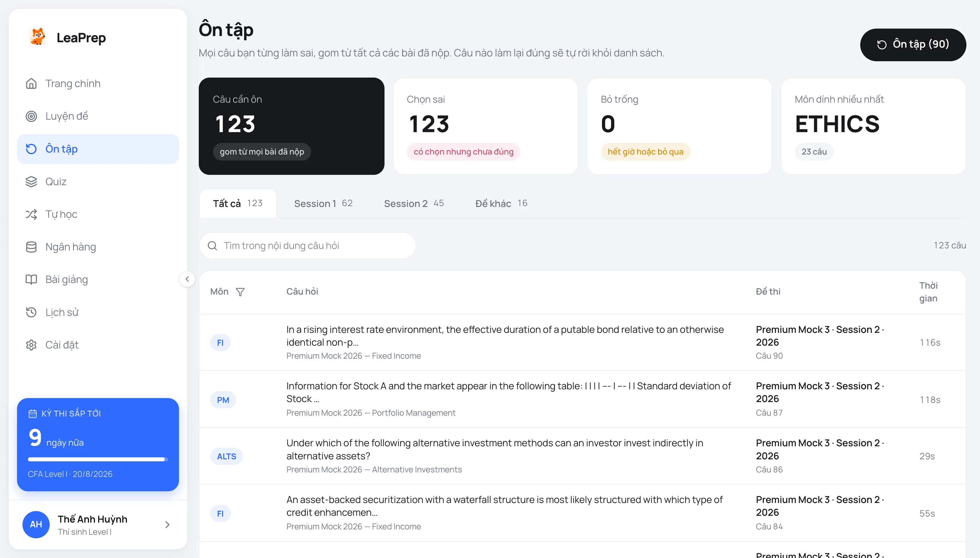The image size is (980, 558).
Task: Click the Bỏ trống 0 summary card
Action: 679,126
